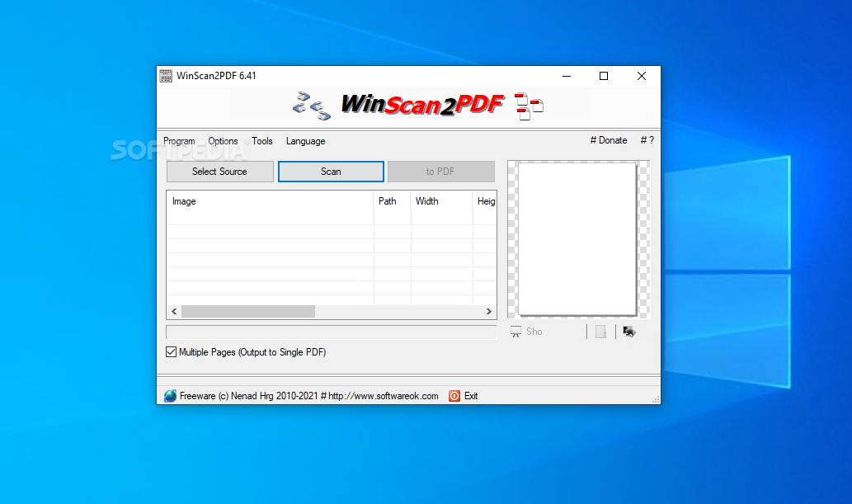Open the # ? help menu
Image resolution: width=852 pixels, height=504 pixels.
(x=647, y=140)
